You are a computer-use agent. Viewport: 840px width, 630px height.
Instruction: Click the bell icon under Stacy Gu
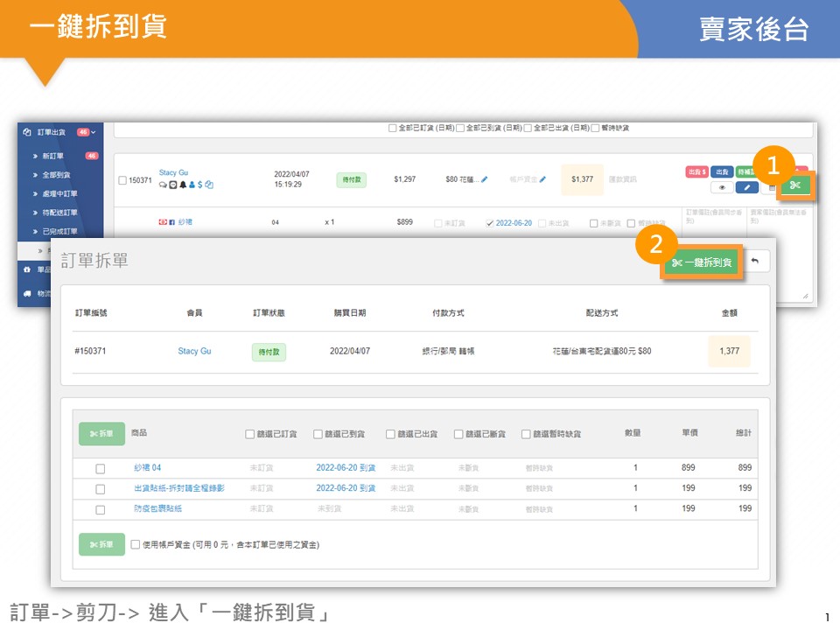[183, 185]
